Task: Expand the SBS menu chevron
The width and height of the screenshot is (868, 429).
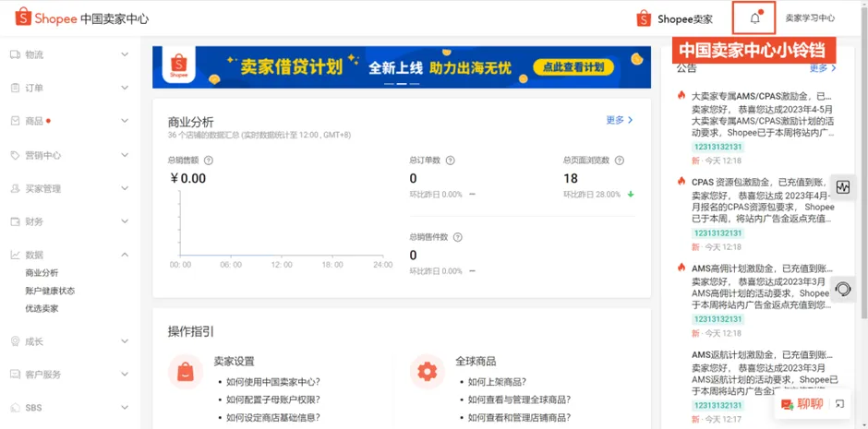Action: [x=125, y=408]
